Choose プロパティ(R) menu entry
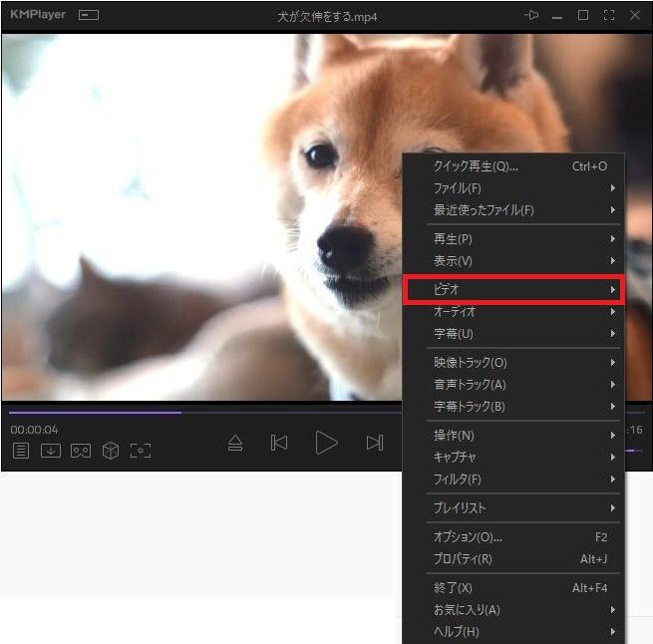 [513, 559]
